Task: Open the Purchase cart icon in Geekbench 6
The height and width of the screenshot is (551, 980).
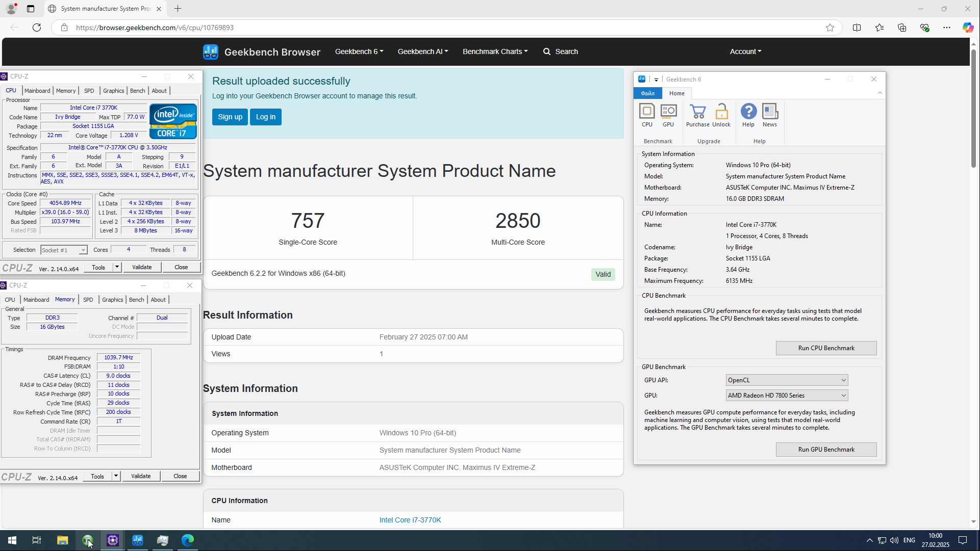Action: [697, 115]
